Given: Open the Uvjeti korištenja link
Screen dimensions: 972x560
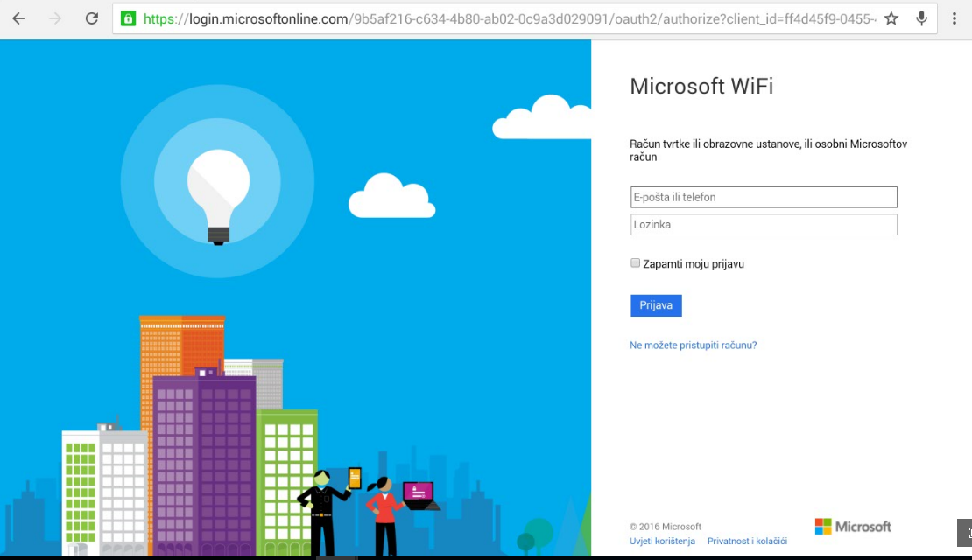Looking at the screenshot, I should click(x=662, y=541).
